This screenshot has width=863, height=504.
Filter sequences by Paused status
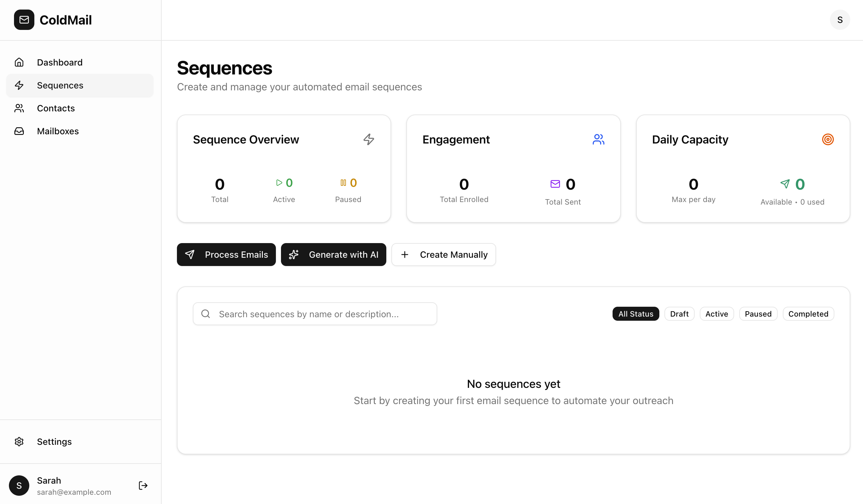pyautogui.click(x=758, y=314)
